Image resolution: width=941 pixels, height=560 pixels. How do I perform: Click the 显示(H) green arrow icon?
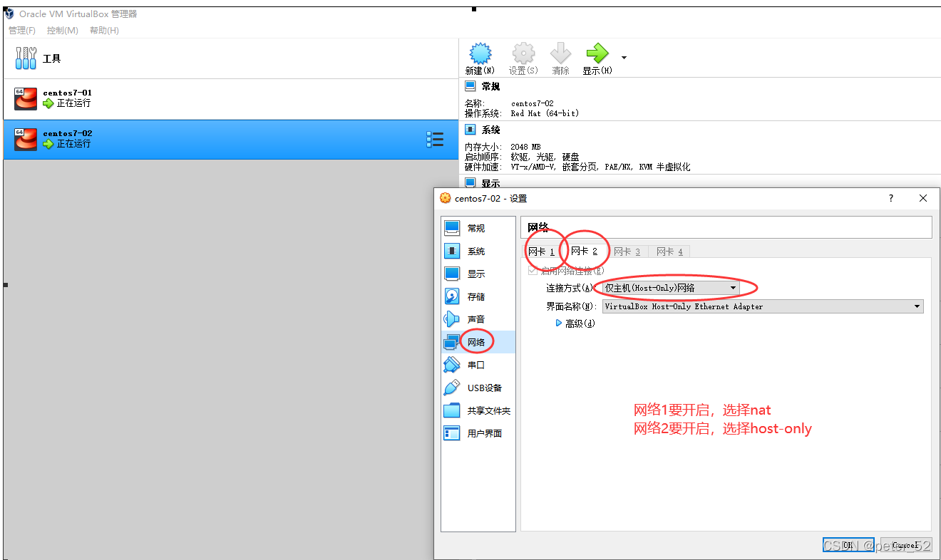pyautogui.click(x=597, y=54)
